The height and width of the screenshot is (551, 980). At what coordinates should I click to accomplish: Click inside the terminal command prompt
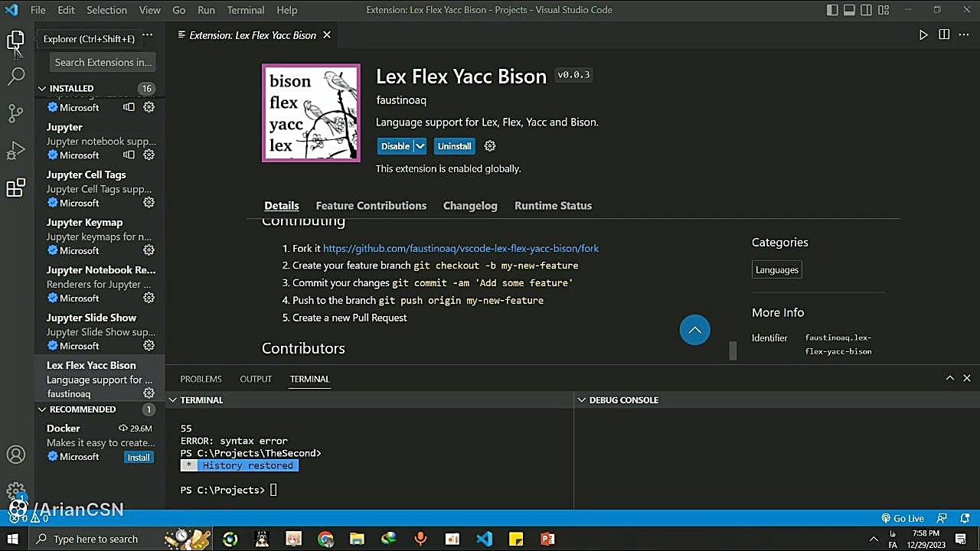273,490
